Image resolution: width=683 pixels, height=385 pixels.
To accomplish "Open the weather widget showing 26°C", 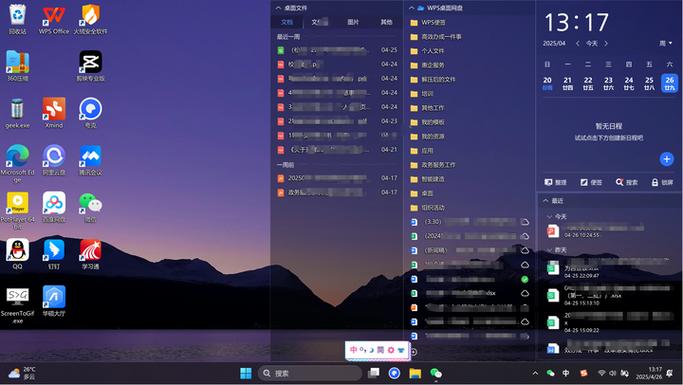I will pos(22,373).
